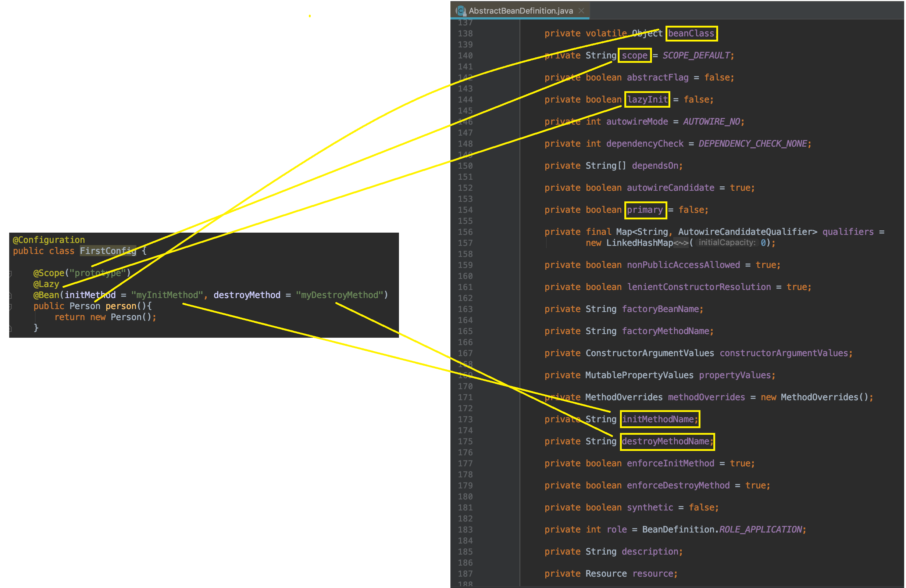Click line number 154 in gutter
Viewport: 906px width, 588px height.
(465, 210)
